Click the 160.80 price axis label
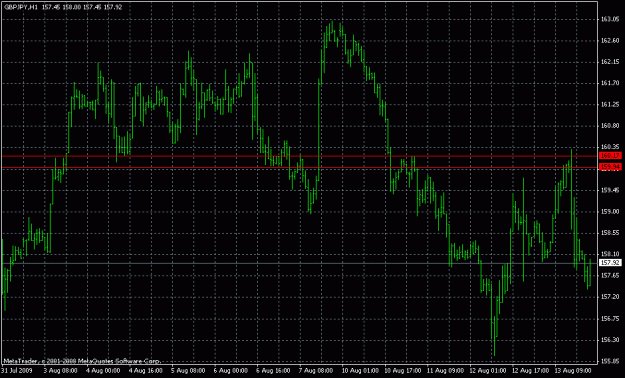625x378 pixels. pos(610,126)
